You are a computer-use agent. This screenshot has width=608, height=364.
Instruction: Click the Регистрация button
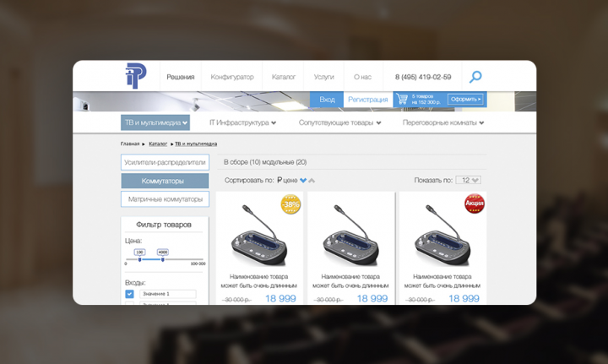368,100
